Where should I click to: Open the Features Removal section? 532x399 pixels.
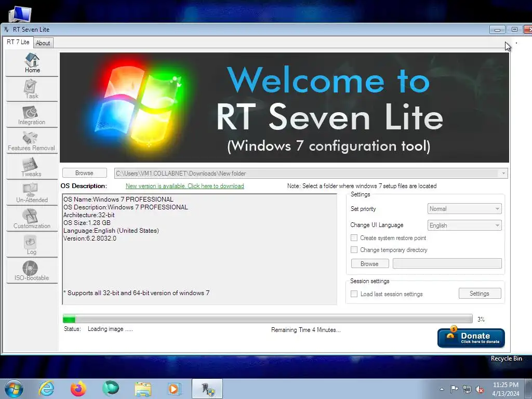(32, 141)
